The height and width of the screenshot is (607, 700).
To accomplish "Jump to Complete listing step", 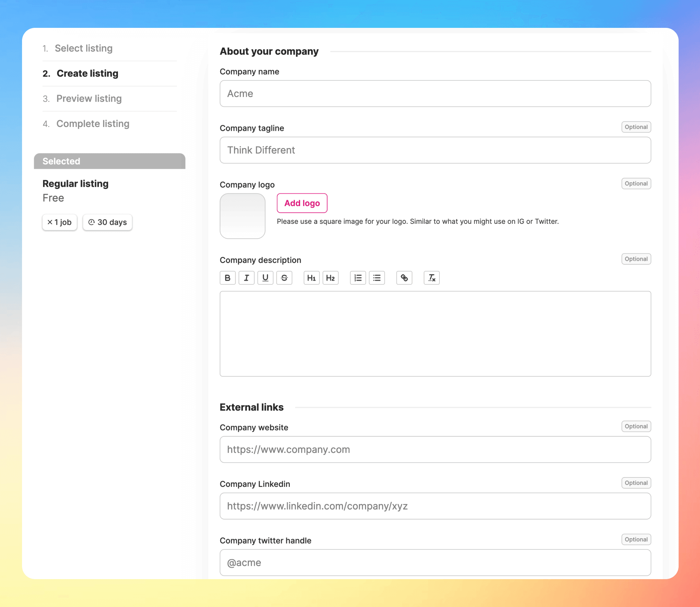I will point(92,124).
